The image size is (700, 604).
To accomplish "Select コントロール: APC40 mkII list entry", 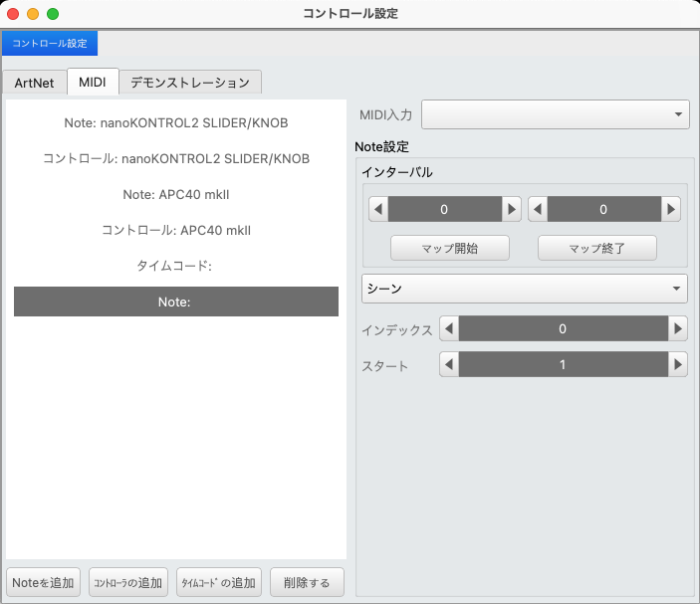I will (176, 230).
